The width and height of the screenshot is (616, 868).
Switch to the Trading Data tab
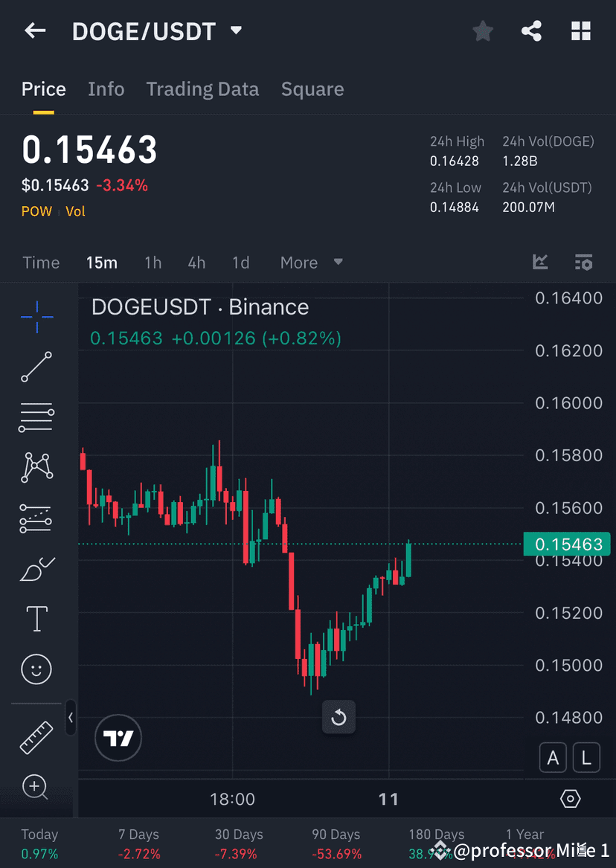202,89
